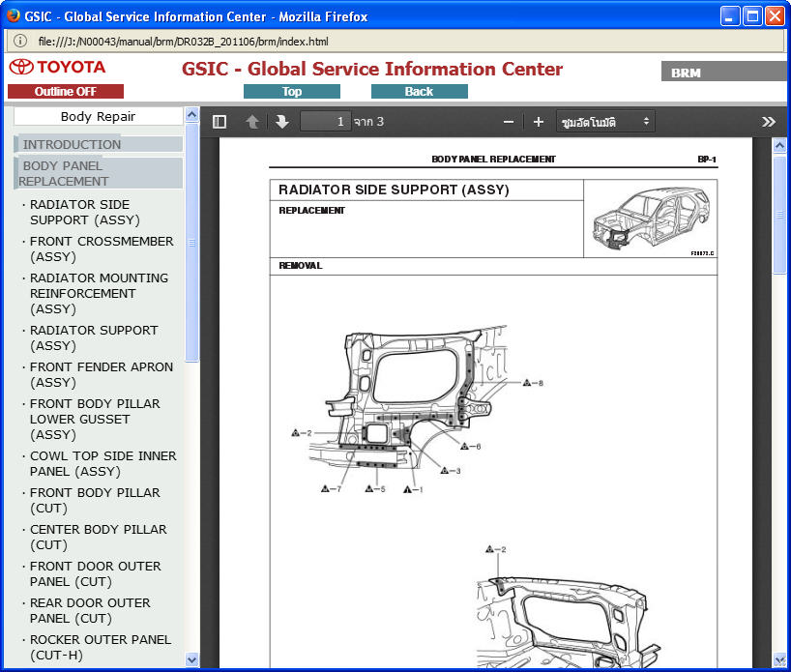Zoom in with the plus icon
This screenshot has width=791, height=672.
point(539,122)
